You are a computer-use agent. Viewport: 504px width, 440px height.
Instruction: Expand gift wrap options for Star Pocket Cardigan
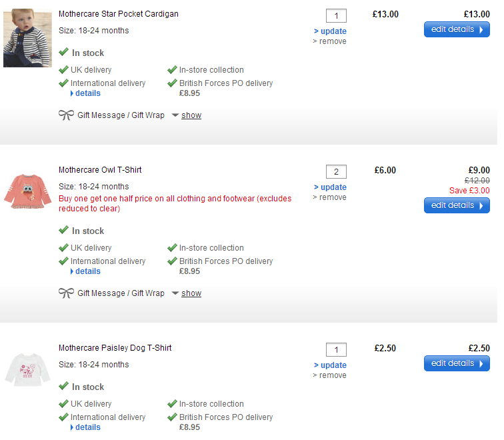[191, 115]
